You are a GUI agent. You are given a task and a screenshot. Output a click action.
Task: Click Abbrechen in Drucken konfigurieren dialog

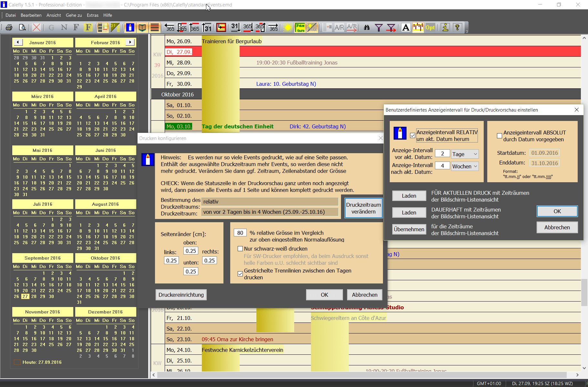[365, 295]
